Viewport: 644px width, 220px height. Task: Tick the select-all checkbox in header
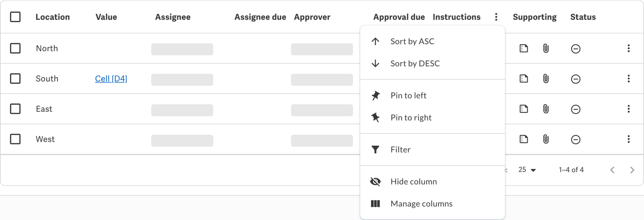pyautogui.click(x=15, y=17)
